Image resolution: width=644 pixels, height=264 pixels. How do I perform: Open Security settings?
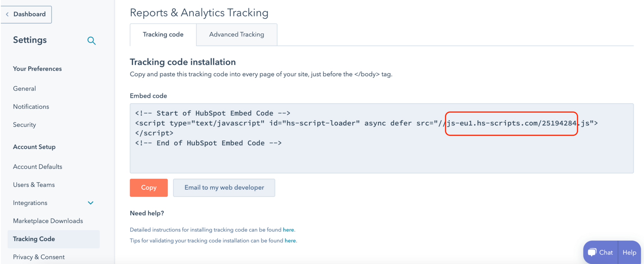click(x=24, y=125)
